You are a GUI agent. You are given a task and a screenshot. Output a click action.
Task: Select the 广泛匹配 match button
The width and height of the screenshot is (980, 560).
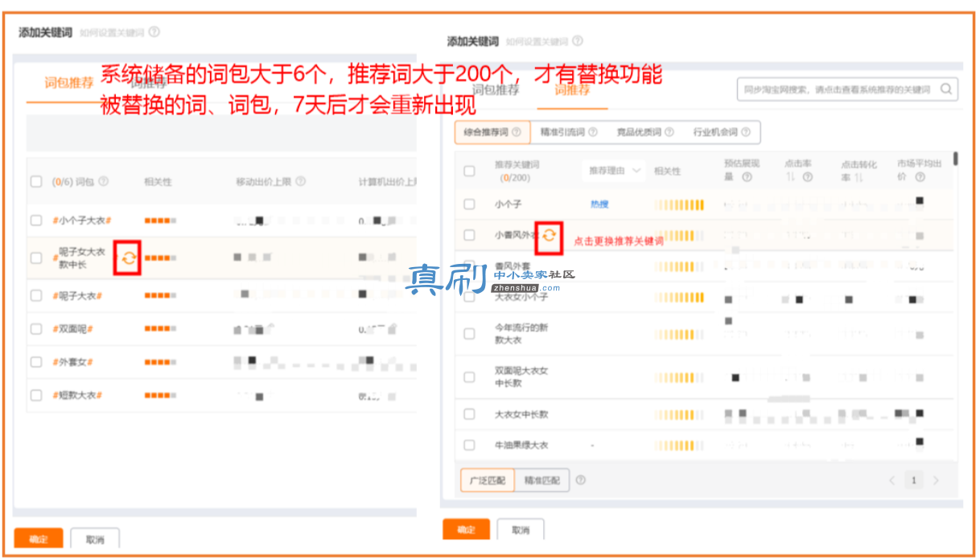click(x=488, y=480)
